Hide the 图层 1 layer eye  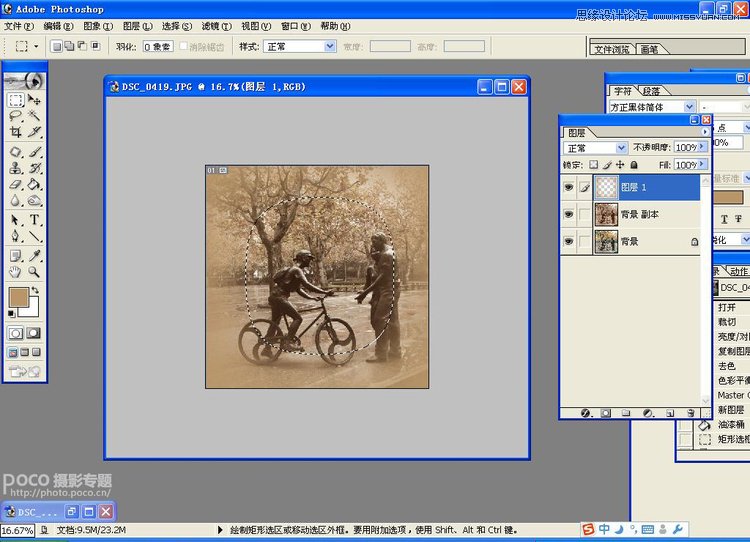(x=568, y=188)
